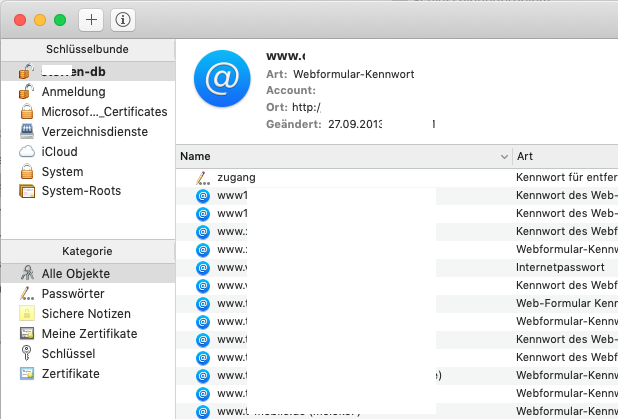Click the iCloud cloud icon
Viewport: 618px width, 419px height.
coord(27,151)
